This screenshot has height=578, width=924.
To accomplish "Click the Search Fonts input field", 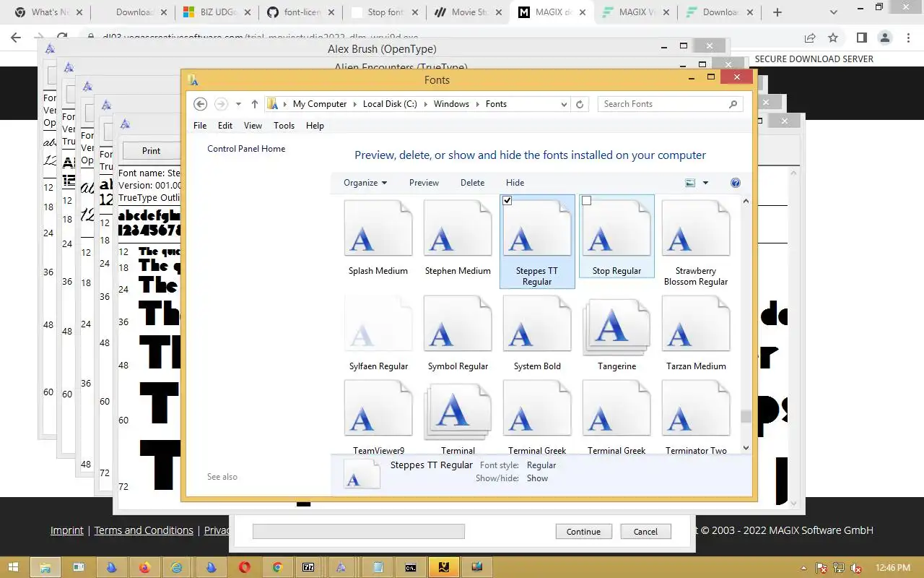I will (663, 104).
